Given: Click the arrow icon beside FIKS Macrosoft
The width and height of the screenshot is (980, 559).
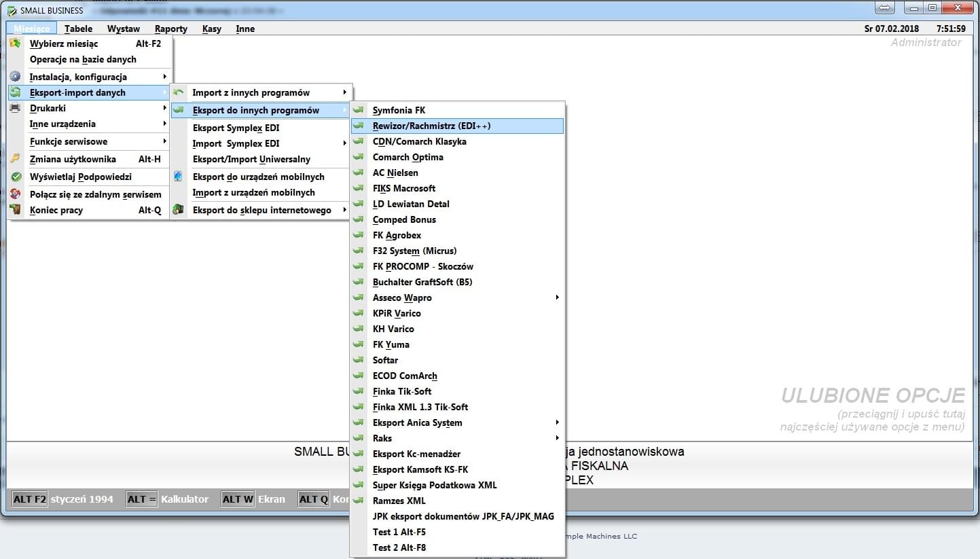Looking at the screenshot, I should pos(359,188).
